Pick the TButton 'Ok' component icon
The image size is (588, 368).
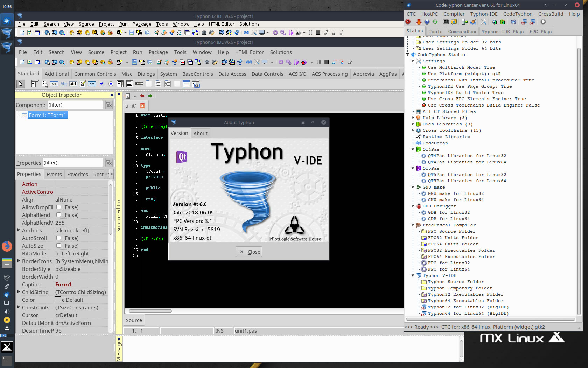coord(54,84)
